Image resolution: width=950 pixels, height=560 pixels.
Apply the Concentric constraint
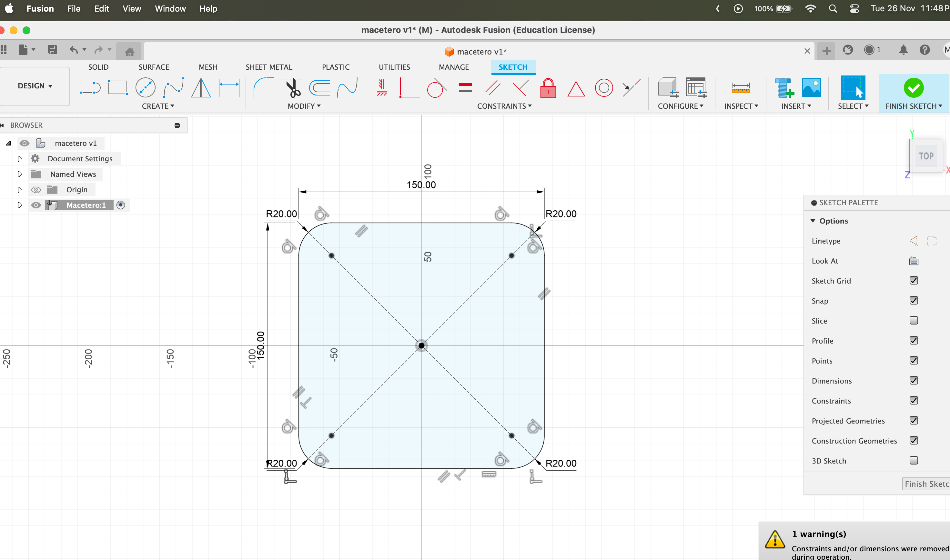[604, 87]
